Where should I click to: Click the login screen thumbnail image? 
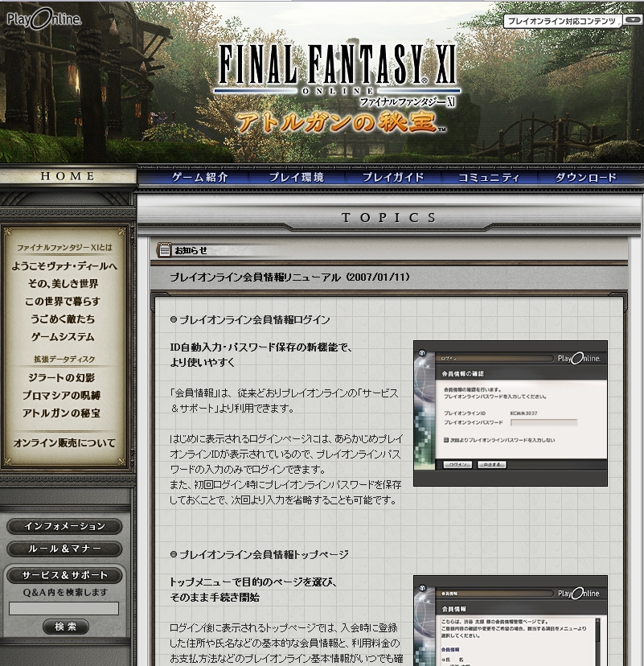pos(511,413)
